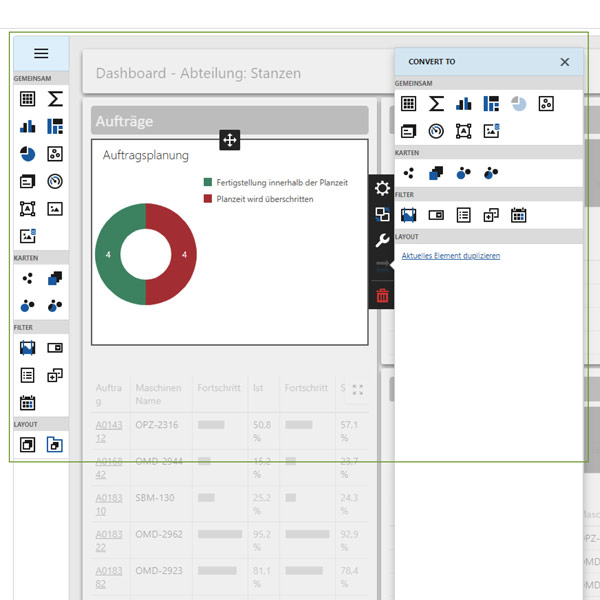This screenshot has height=600, width=600.
Task: Convert to Geo Point Map in Convert To panel
Action: coord(408,173)
